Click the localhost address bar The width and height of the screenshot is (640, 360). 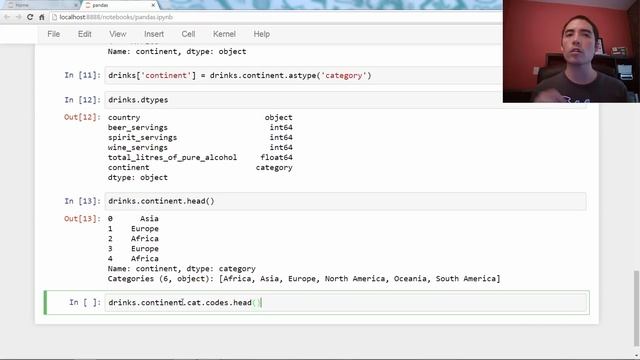click(276, 17)
